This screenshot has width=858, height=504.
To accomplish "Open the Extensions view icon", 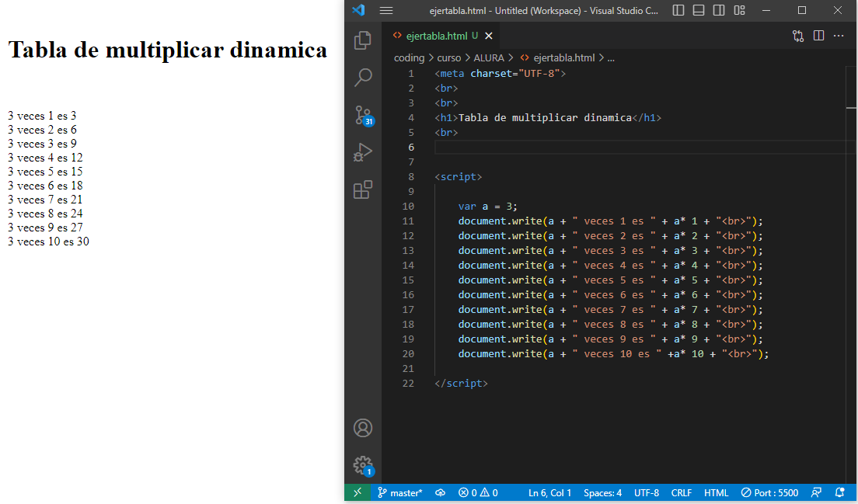I will pyautogui.click(x=363, y=189).
